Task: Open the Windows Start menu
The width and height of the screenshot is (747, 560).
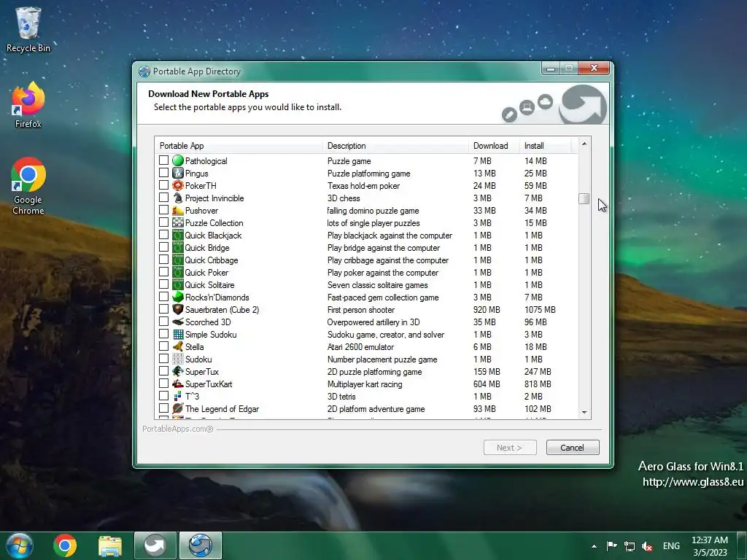Action: pyautogui.click(x=20, y=545)
